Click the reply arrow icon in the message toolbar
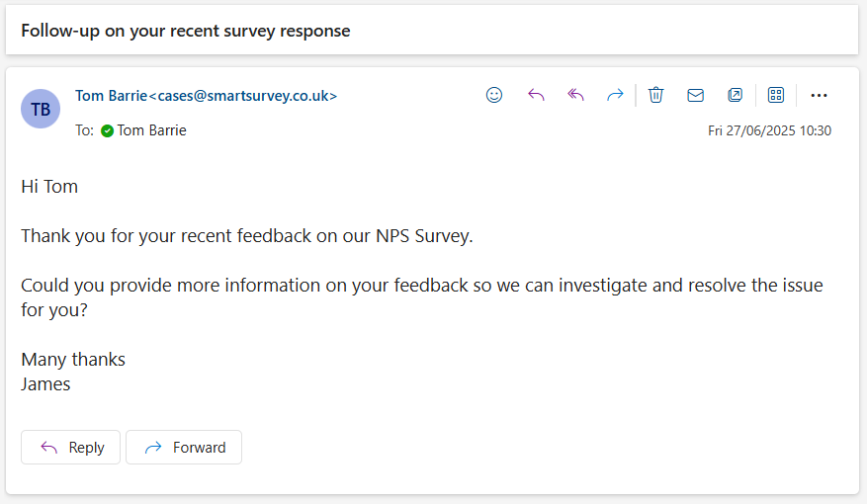This screenshot has height=504, width=867. click(536, 95)
